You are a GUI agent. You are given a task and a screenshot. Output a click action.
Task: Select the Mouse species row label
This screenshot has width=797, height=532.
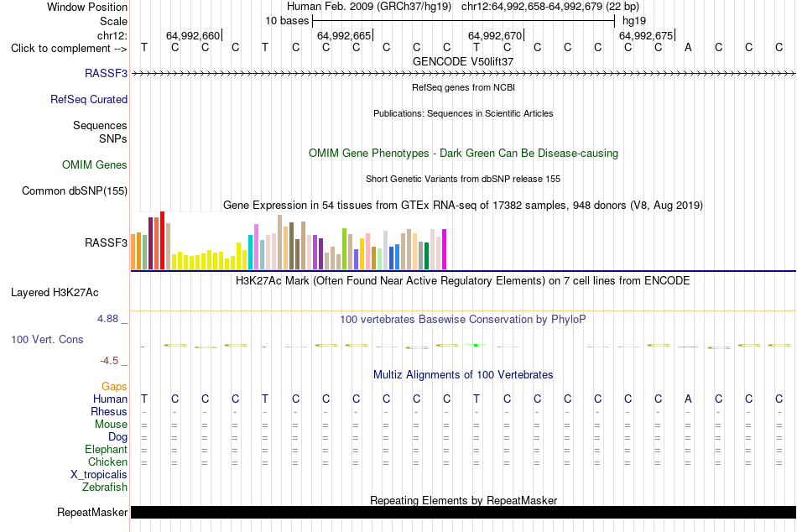[x=111, y=425]
